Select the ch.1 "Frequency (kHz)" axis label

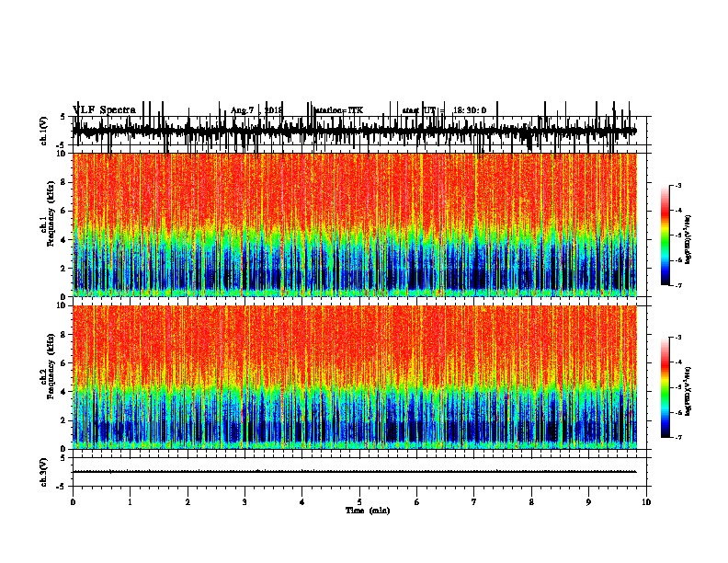[x=51, y=215]
